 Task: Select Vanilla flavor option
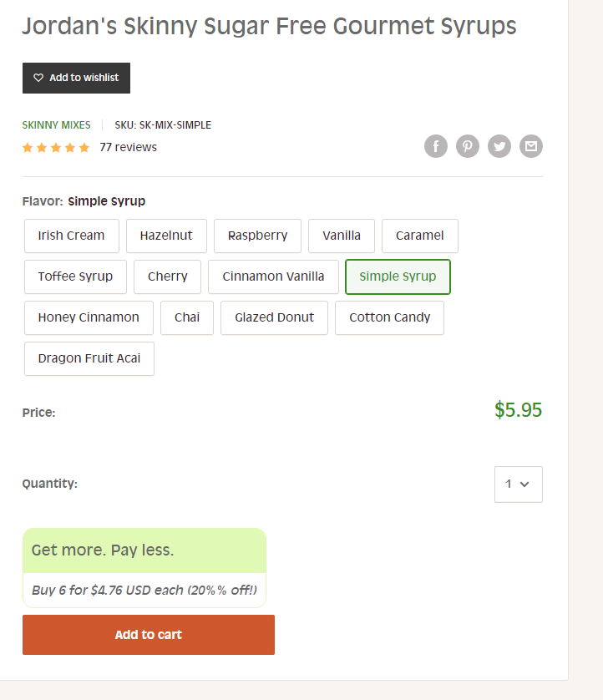[342, 236]
